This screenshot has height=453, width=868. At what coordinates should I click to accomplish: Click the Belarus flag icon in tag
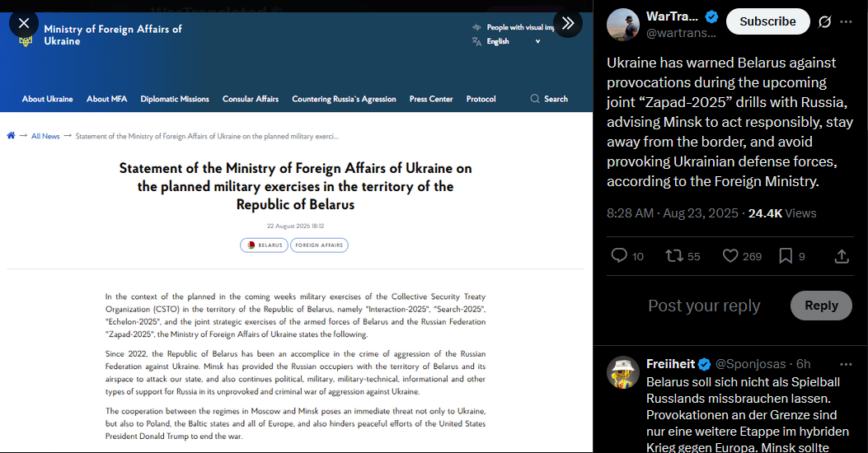(x=251, y=245)
